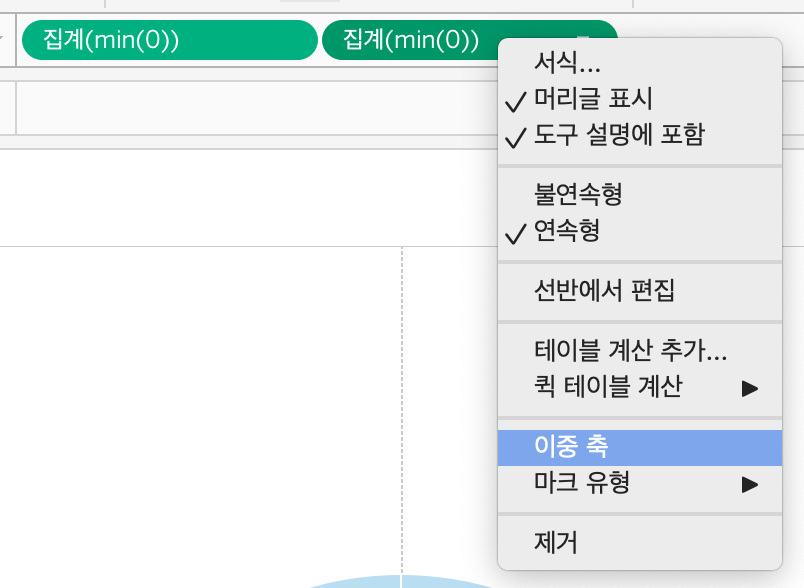Open 테이블 계산 추가... dialog
804x588 pixels.
(639, 351)
